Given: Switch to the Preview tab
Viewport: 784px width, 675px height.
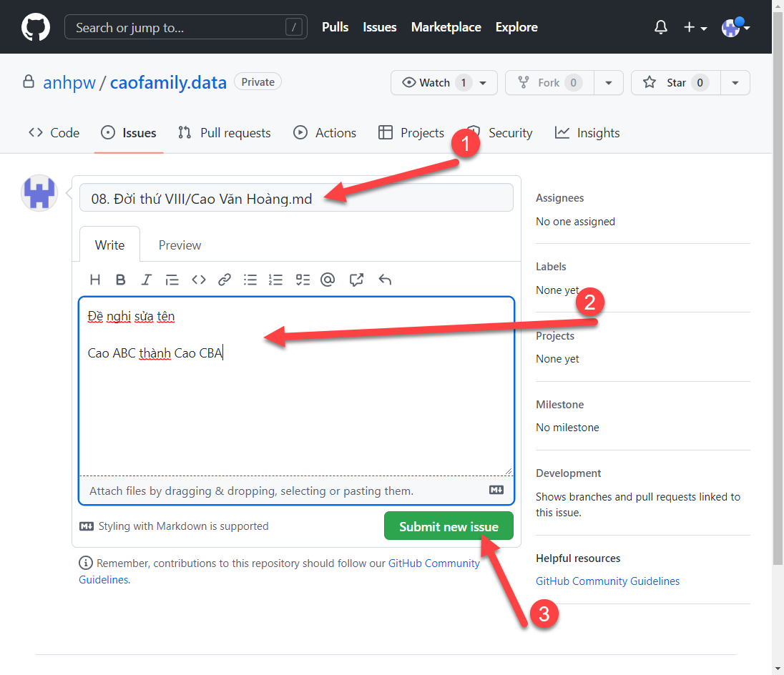Looking at the screenshot, I should coord(180,245).
